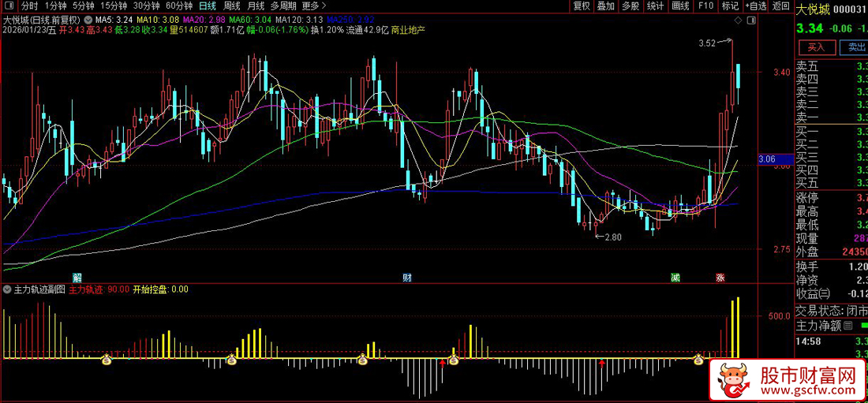
Task: Click the last money bag signal icon
Action: [699, 360]
